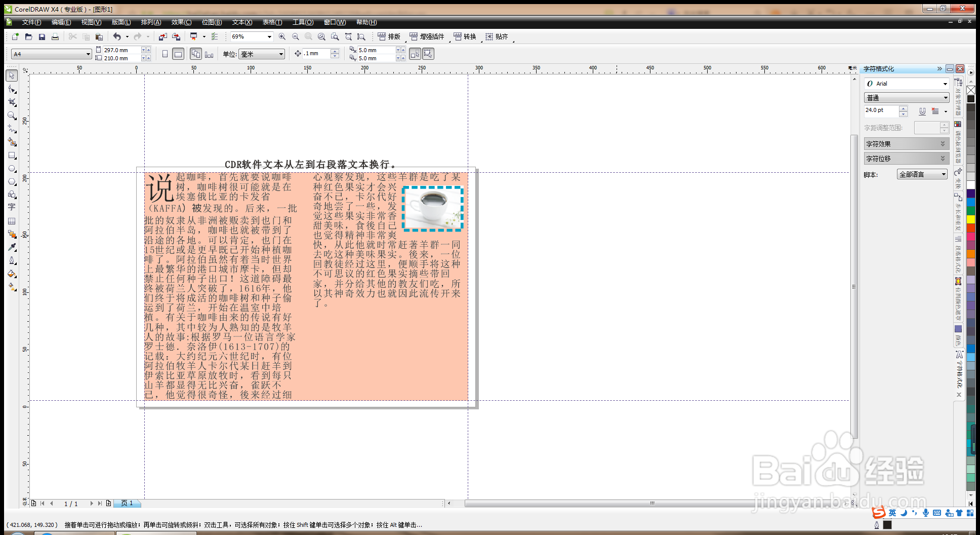Open the 普通 font style dropdown

click(945, 98)
